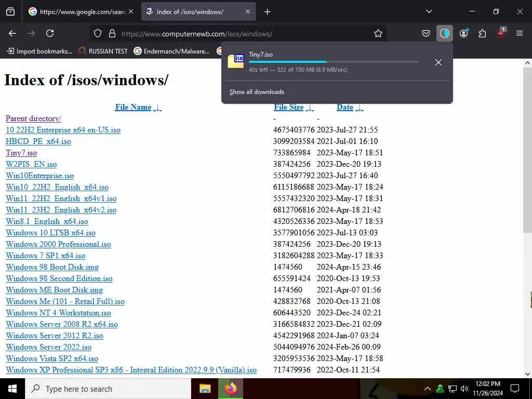Click Show all downloads
The width and height of the screenshot is (532, 399).
tap(257, 92)
